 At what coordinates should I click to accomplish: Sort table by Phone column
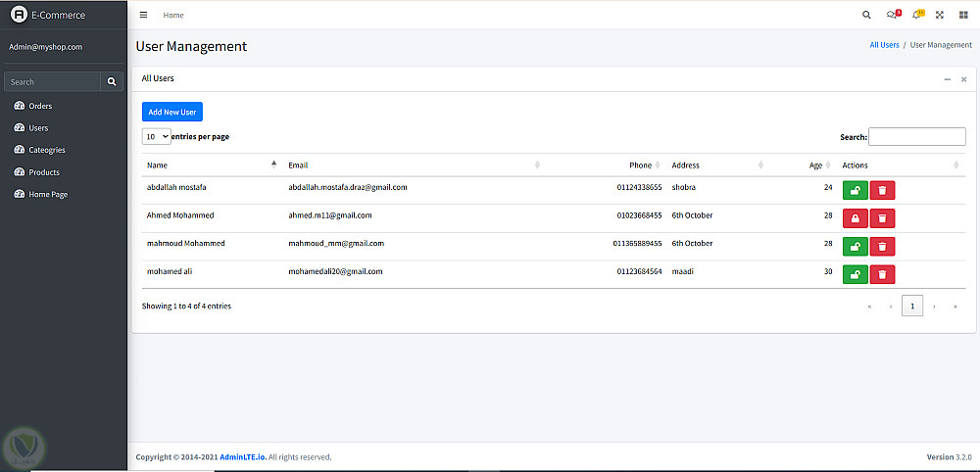tap(607, 165)
